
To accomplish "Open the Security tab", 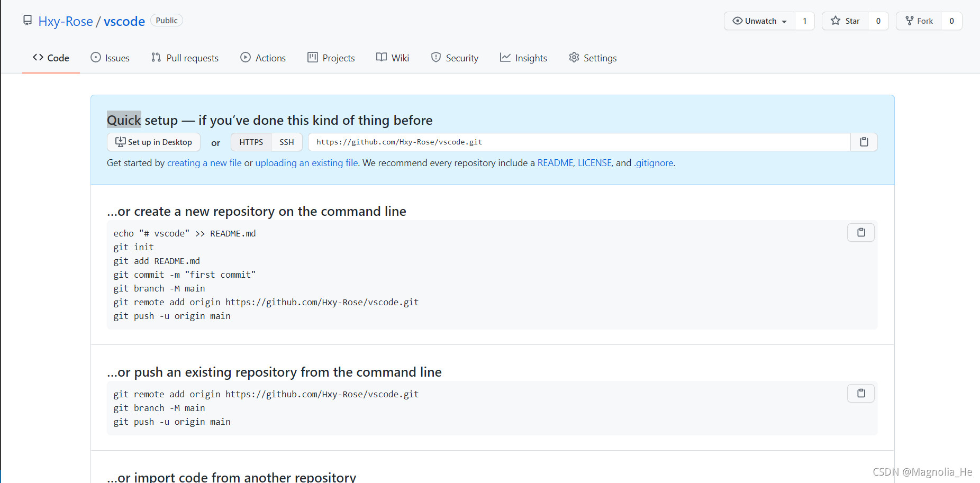I will [x=455, y=58].
